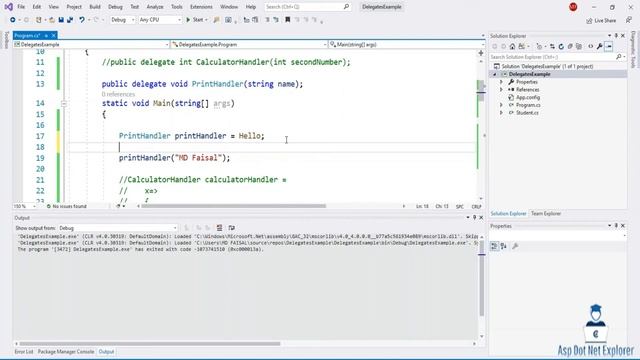Open the View menu
Viewport: 640px width, 360px height.
(53, 7)
